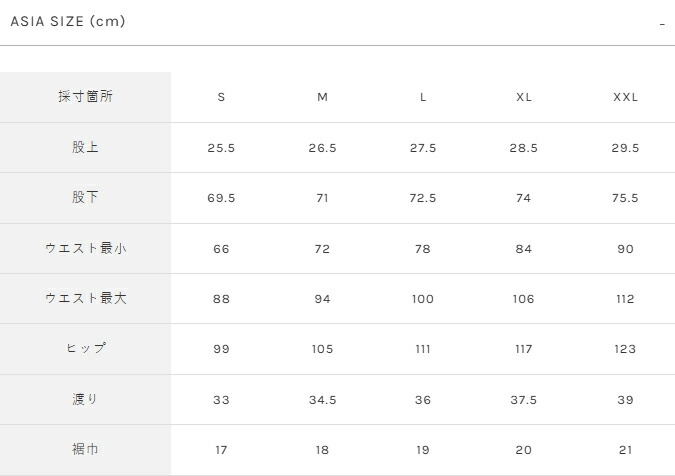Click the 股下 row label
The image size is (675, 476).
(85, 198)
